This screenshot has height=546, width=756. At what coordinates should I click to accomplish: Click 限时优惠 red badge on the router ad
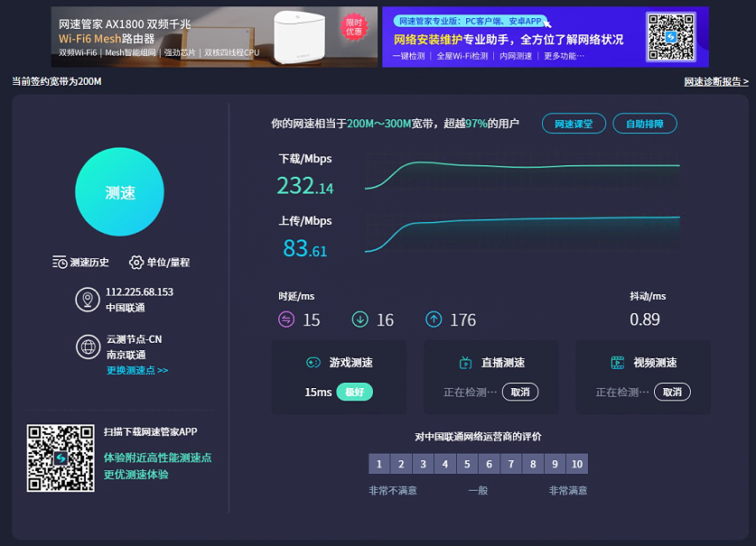click(x=354, y=27)
